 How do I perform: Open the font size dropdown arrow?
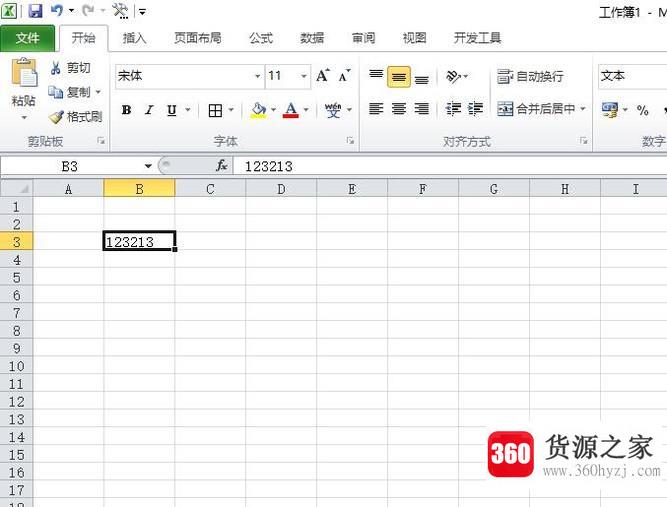pyautogui.click(x=304, y=76)
